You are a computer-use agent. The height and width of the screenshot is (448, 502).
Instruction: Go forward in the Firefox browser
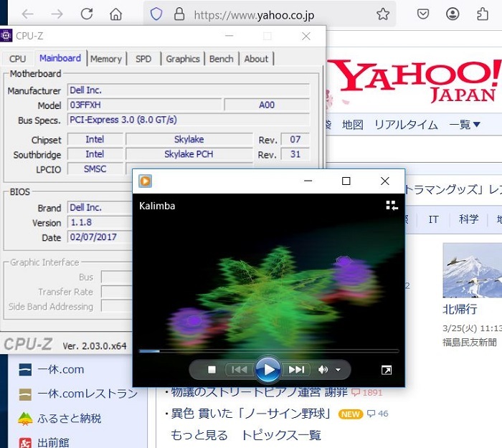[x=57, y=14]
